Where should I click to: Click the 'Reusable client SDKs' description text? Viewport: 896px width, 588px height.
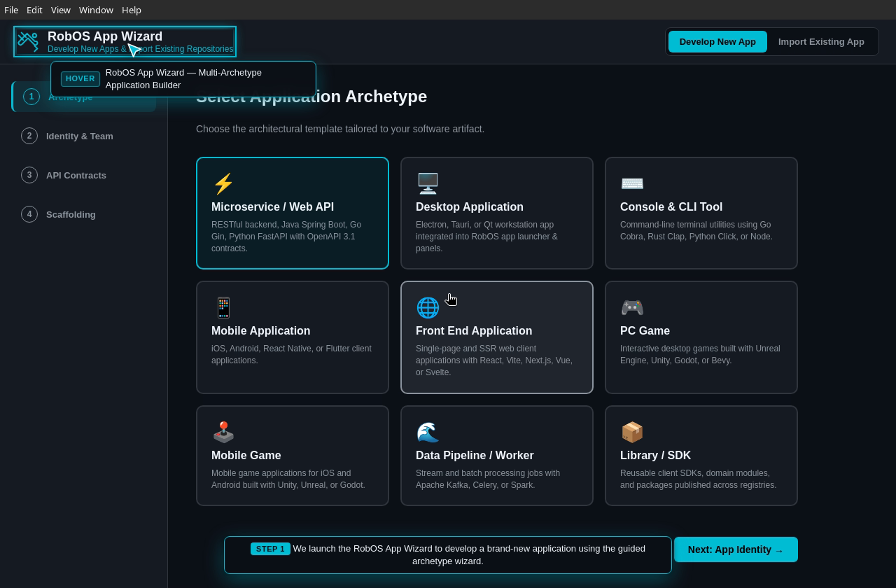699,479
